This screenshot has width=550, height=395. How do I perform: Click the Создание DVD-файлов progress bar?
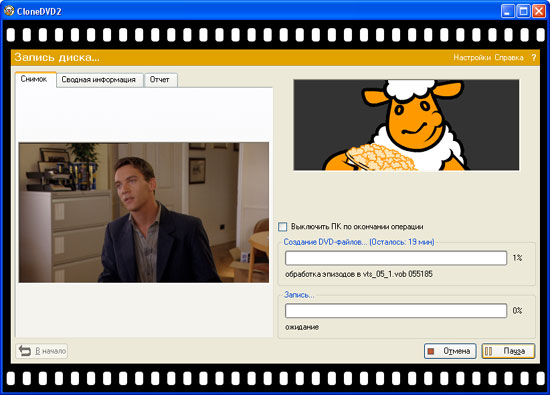[x=396, y=258]
